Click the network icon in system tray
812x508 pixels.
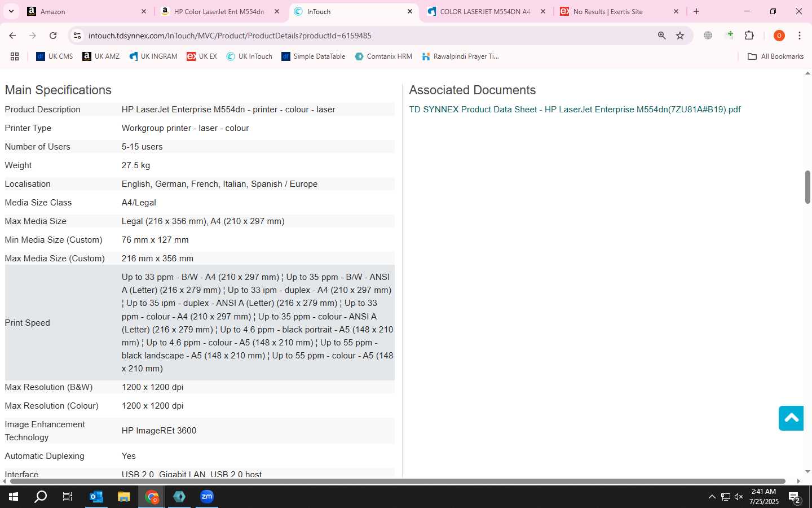coord(726,497)
